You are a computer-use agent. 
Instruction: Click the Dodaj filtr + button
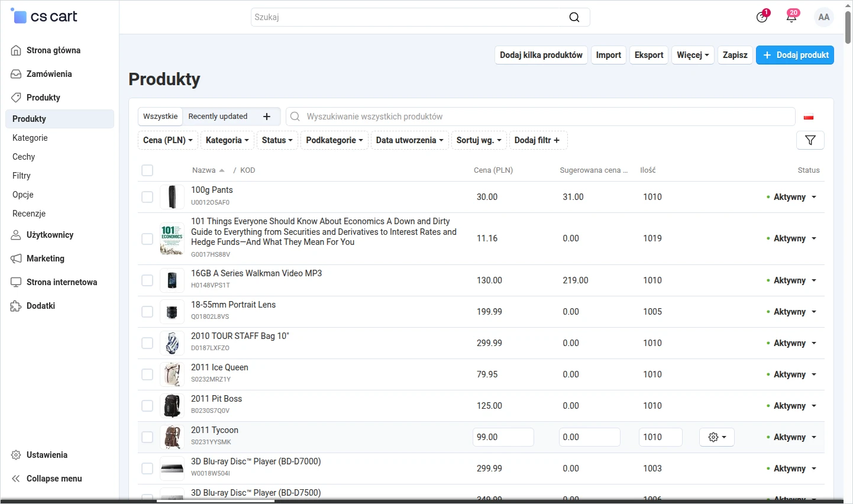tap(538, 140)
